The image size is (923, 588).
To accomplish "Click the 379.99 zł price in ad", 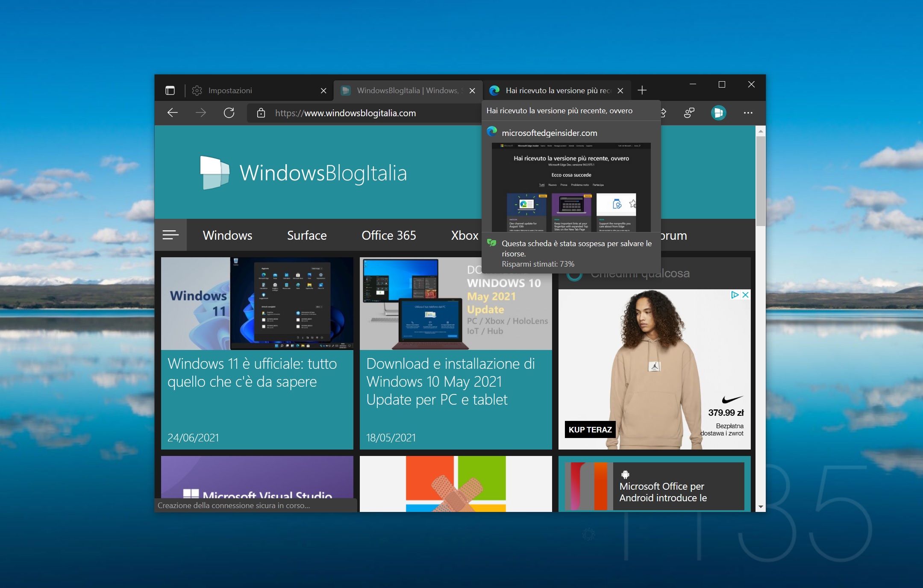I will click(x=726, y=413).
